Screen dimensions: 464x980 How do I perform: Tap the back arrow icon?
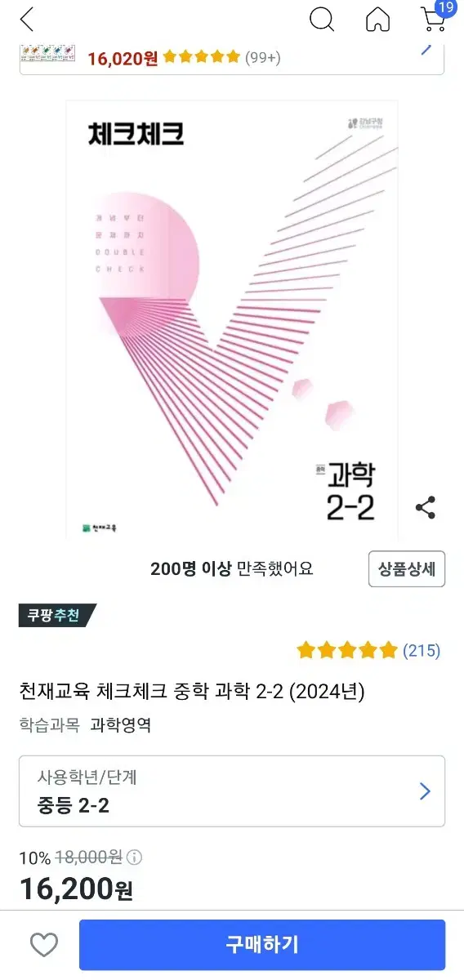[x=27, y=19]
